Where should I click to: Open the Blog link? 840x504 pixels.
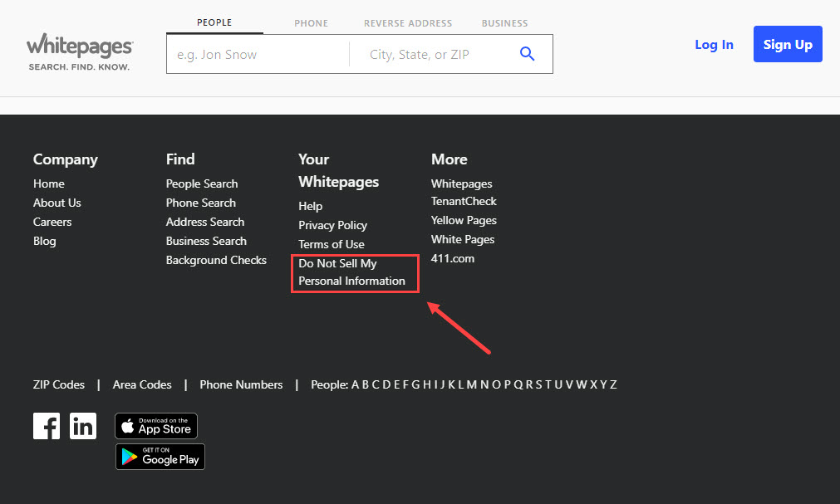click(45, 241)
